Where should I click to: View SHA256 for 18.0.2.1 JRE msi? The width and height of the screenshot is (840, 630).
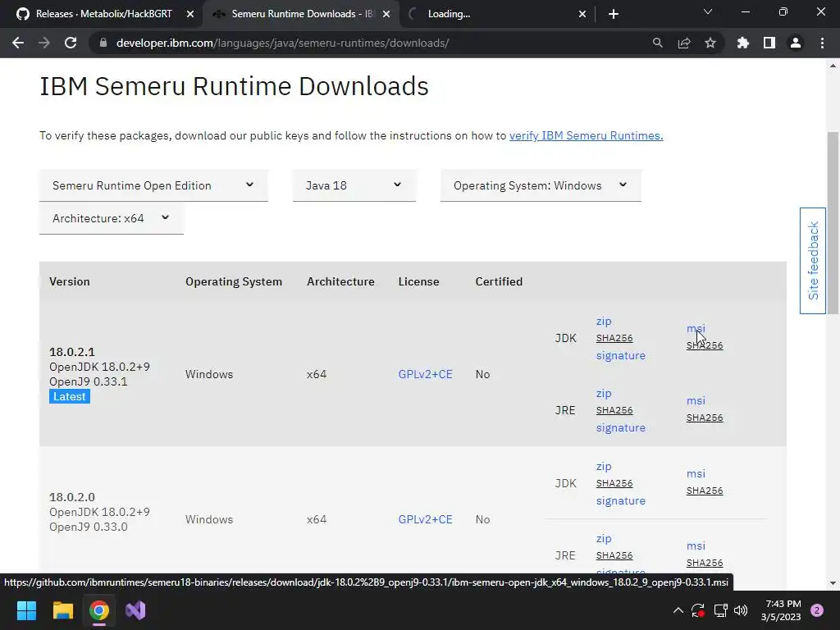[x=705, y=418]
